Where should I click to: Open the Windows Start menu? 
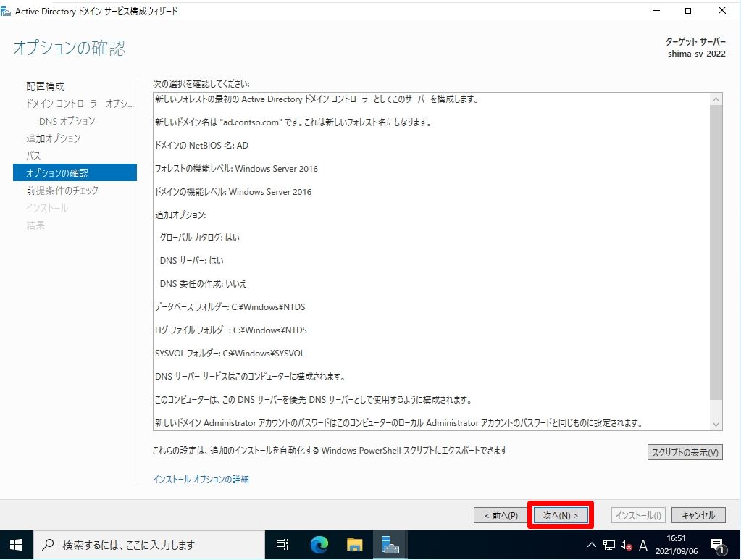tap(16, 545)
